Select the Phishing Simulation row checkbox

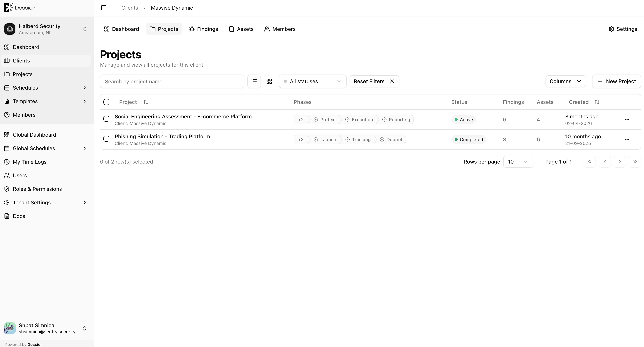pyautogui.click(x=107, y=139)
